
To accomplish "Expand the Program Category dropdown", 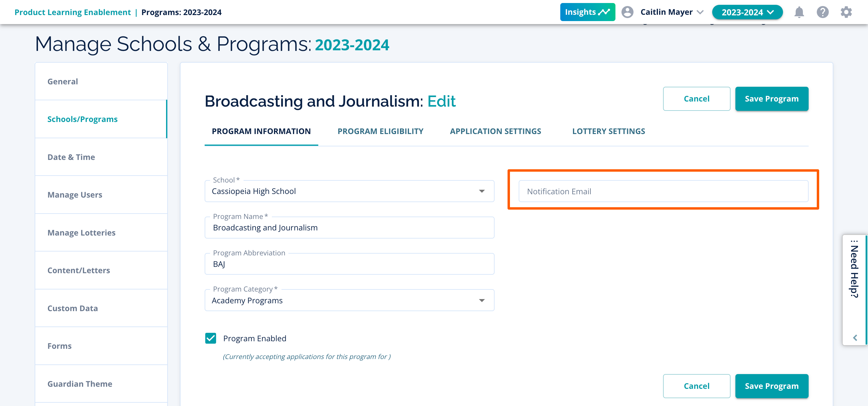I will click(x=482, y=300).
